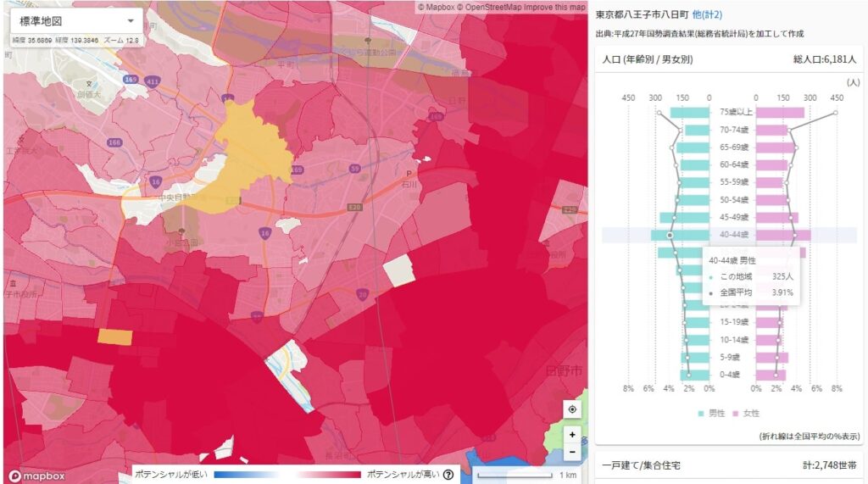Click the latitude/longitude zoom readout

coord(75,41)
